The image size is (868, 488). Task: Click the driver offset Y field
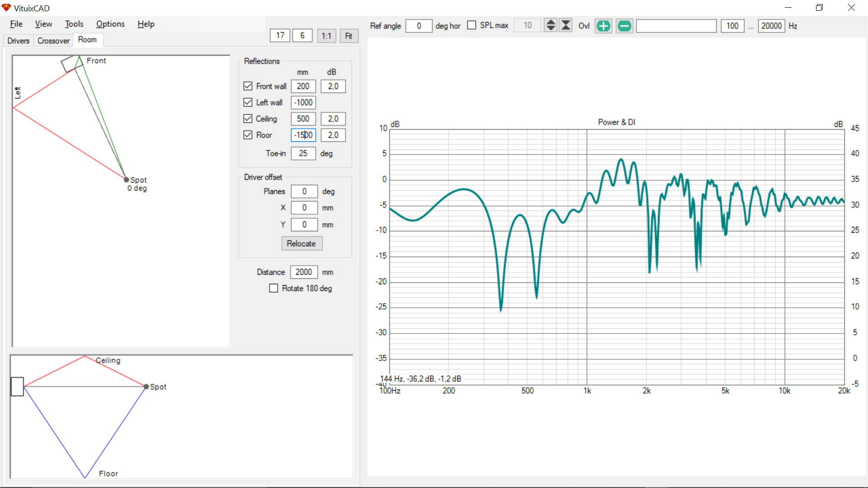click(x=304, y=225)
